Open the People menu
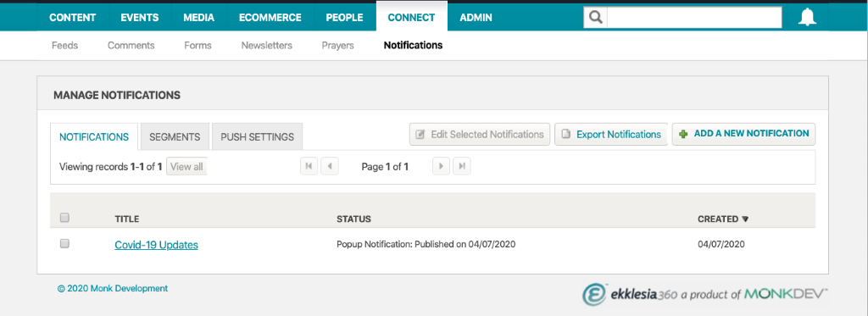This screenshot has height=316, width=868. (344, 18)
